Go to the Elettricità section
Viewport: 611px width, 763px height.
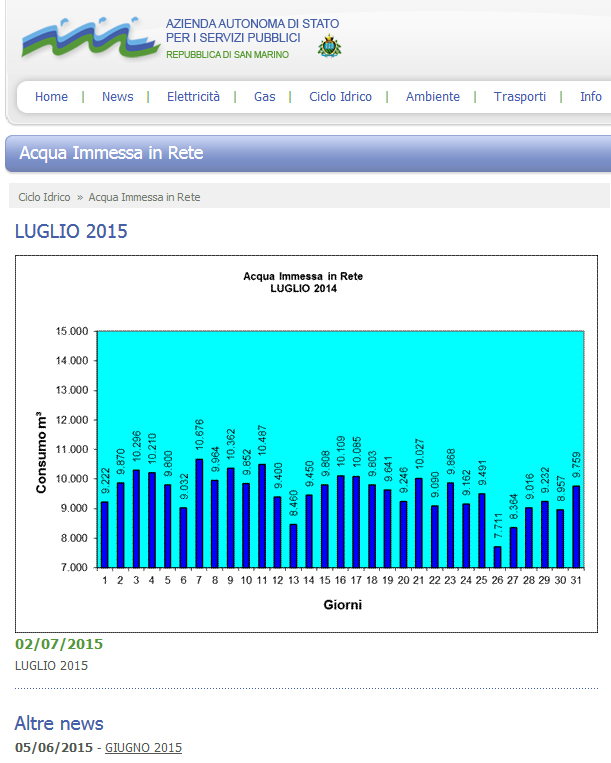tap(193, 97)
